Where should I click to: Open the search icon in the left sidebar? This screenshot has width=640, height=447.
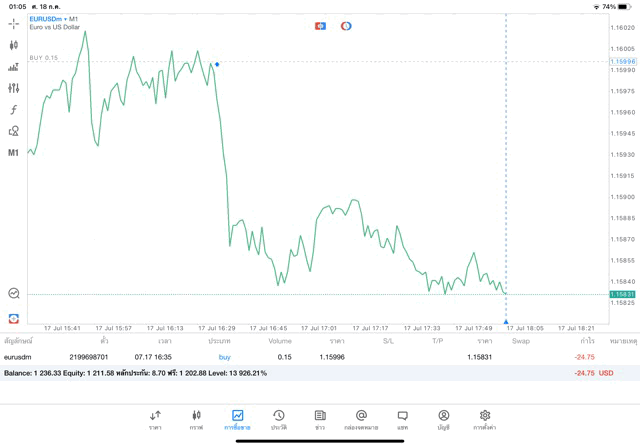coord(14,293)
